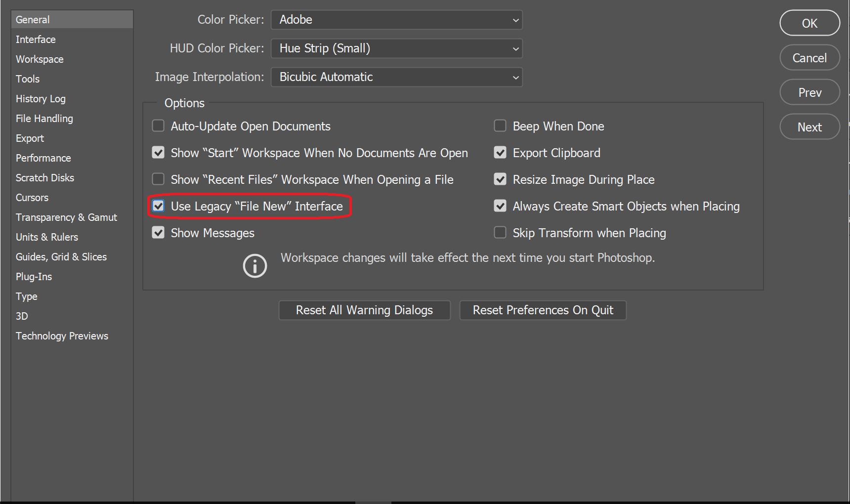Enable Skip Transform when Placing
The width and height of the screenshot is (850, 504).
pyautogui.click(x=500, y=233)
